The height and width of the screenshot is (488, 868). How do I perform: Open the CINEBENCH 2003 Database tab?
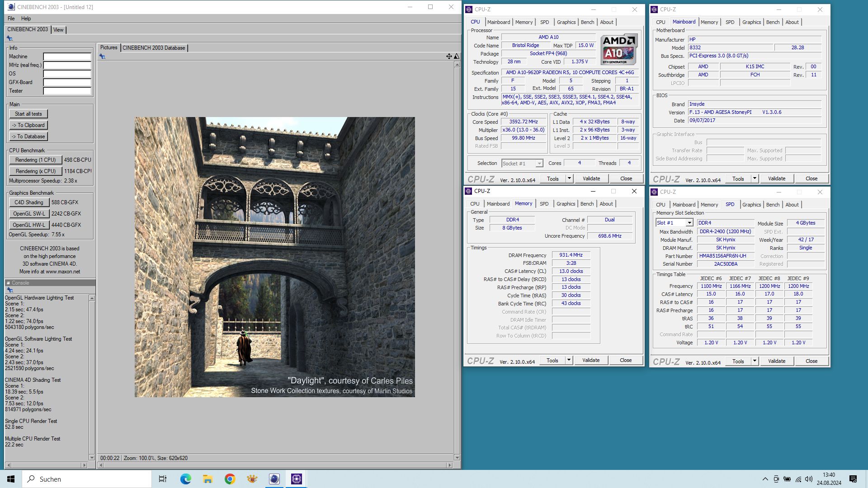(x=154, y=48)
